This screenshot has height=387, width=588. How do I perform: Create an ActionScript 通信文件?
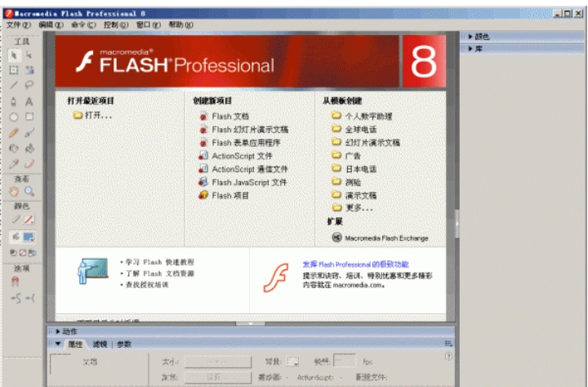(x=243, y=169)
